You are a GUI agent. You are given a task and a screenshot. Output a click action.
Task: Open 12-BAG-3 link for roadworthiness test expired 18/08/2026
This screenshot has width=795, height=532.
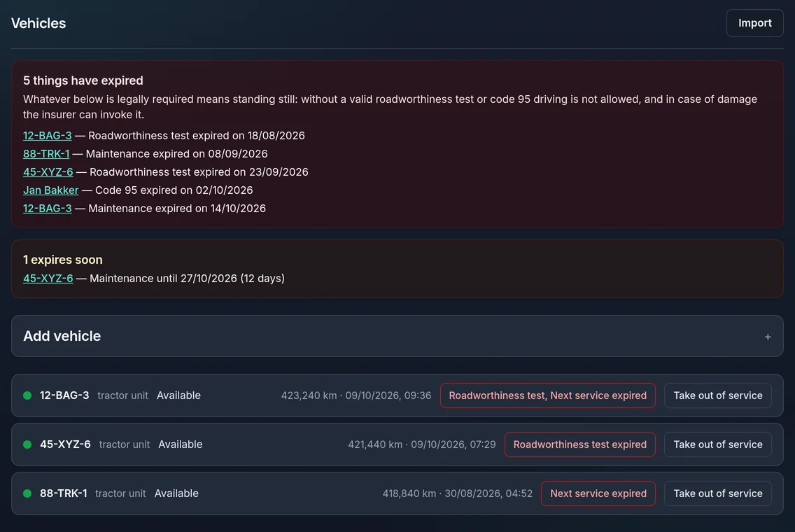coord(47,135)
